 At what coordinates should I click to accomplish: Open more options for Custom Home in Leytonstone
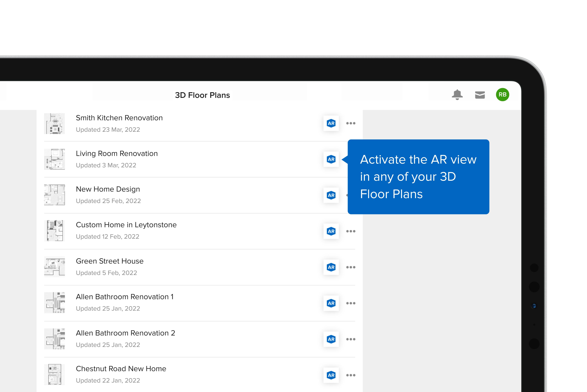pyautogui.click(x=351, y=231)
